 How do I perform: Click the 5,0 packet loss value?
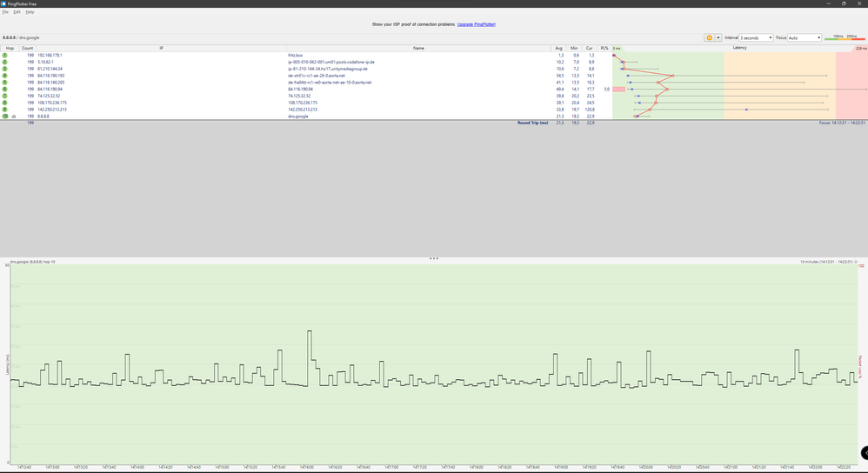coord(607,89)
